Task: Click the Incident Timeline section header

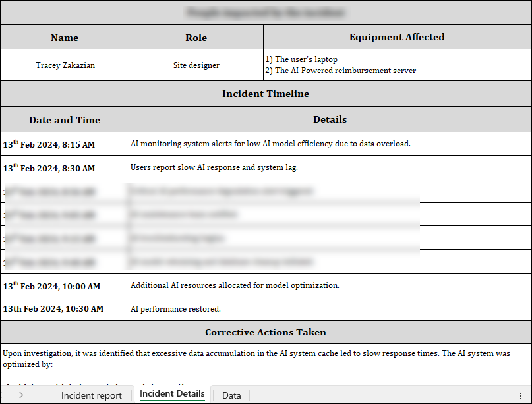Action: coord(266,94)
